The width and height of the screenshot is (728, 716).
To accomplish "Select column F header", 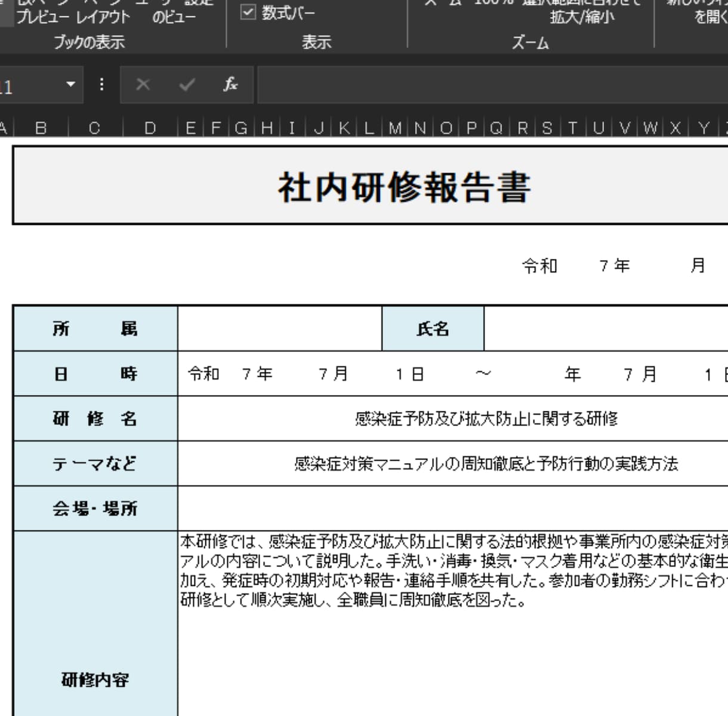I will pos(216,128).
